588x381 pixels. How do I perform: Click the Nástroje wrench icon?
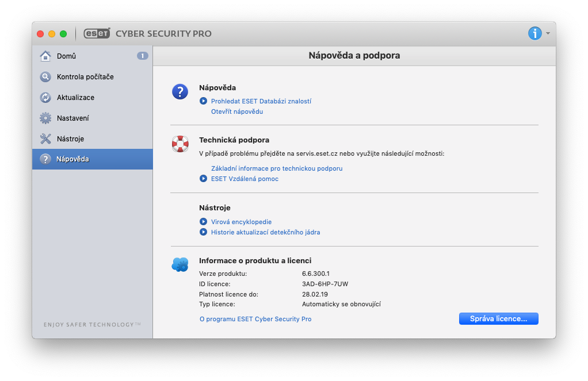(x=45, y=139)
